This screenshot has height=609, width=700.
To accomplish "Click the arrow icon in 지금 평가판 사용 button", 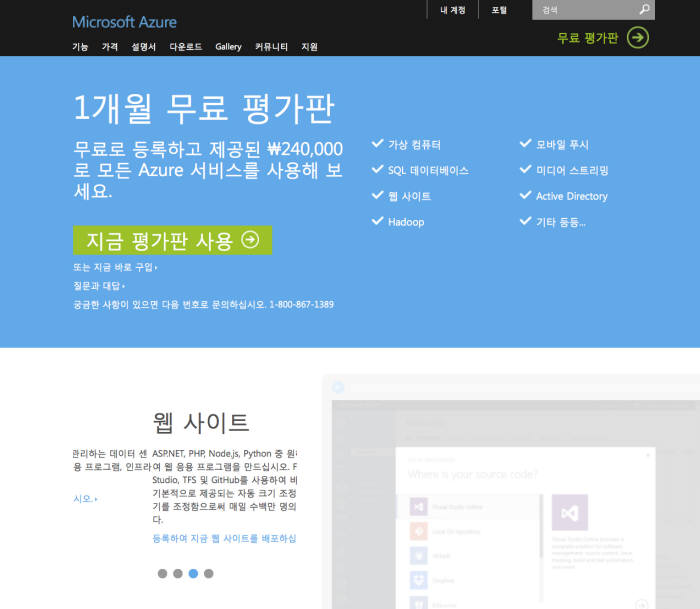I will (250, 240).
